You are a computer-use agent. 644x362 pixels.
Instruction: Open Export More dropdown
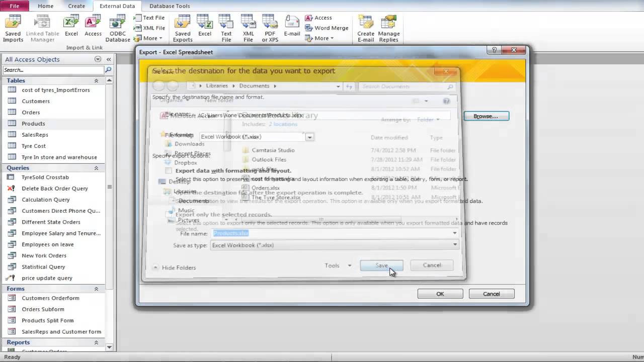[319, 38]
